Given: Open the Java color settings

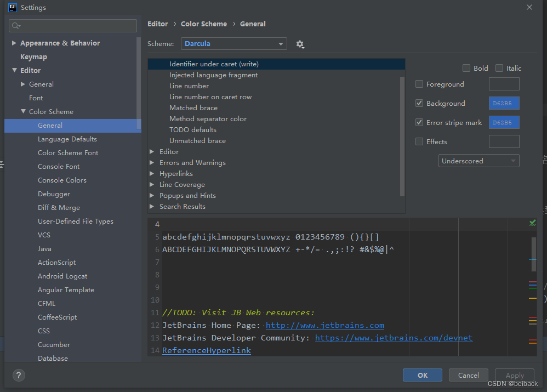Looking at the screenshot, I should (44, 249).
